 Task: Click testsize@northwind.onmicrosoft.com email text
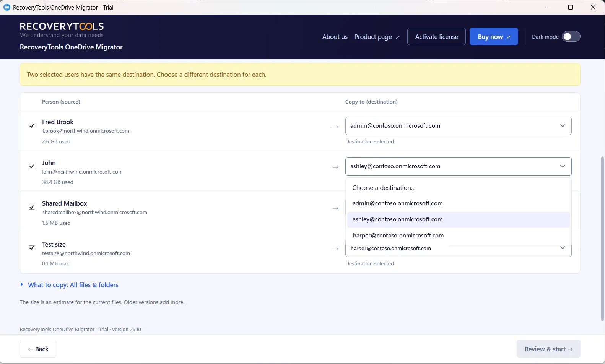click(86, 253)
